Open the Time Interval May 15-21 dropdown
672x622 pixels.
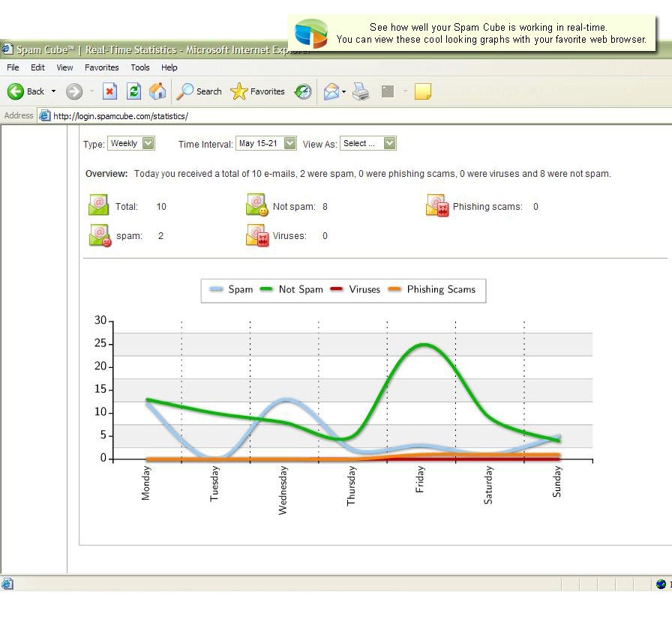tap(287, 142)
